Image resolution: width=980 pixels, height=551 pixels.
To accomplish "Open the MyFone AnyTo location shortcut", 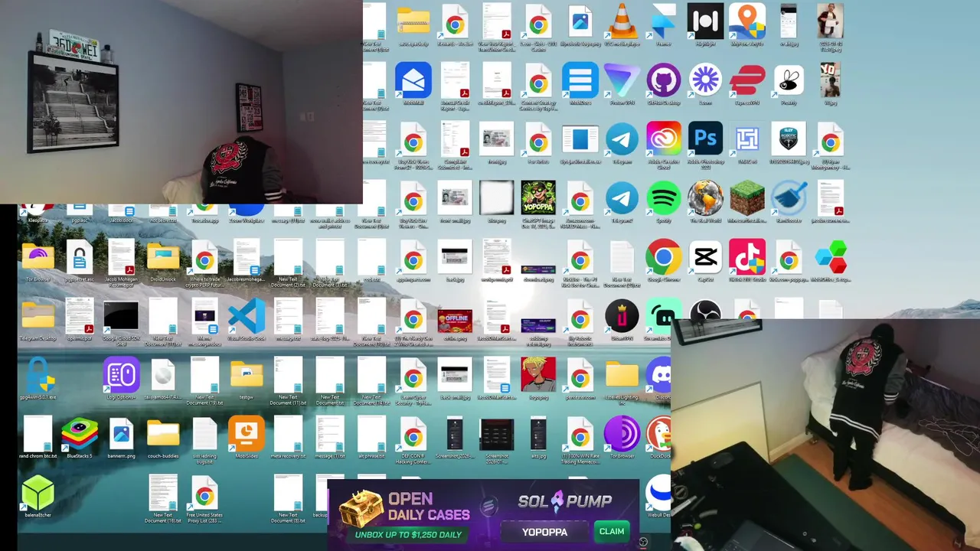I will click(746, 21).
